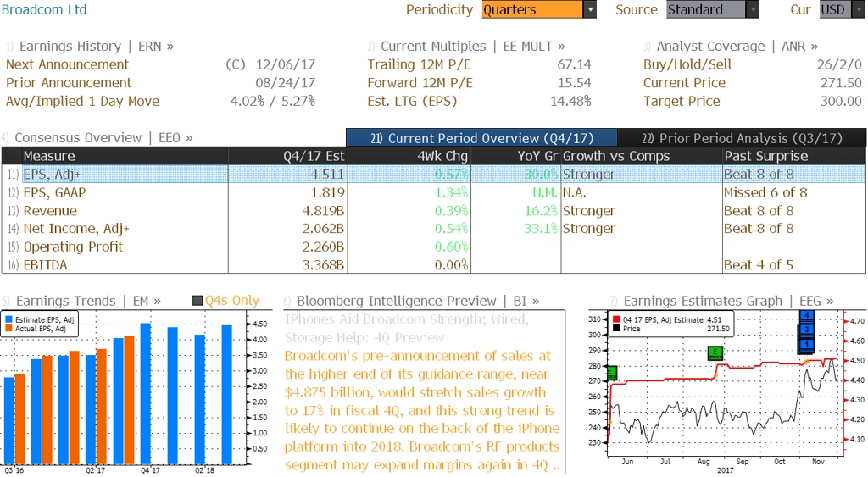Select the EBITDA measure row
The width and height of the screenshot is (868, 477).
coord(433,265)
